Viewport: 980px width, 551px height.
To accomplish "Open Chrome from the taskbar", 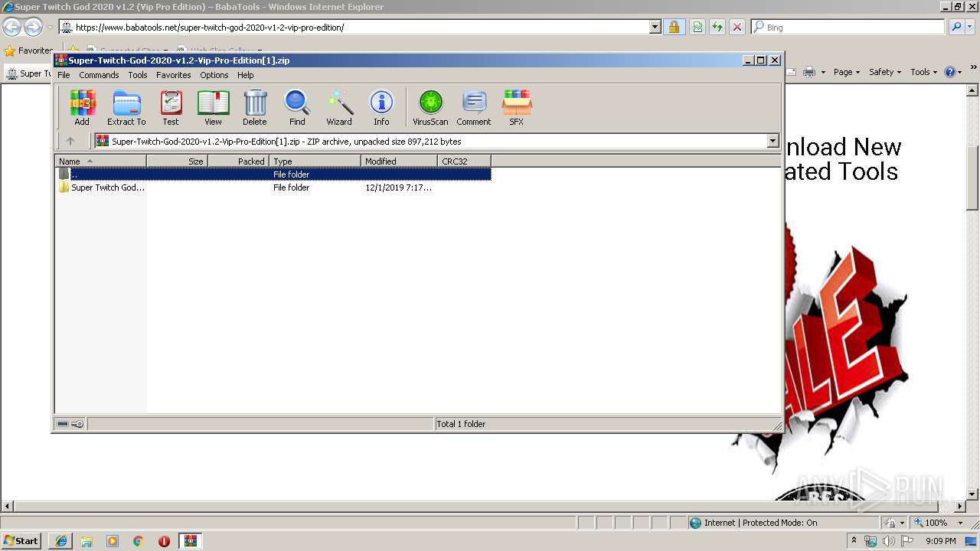I will click(x=139, y=541).
